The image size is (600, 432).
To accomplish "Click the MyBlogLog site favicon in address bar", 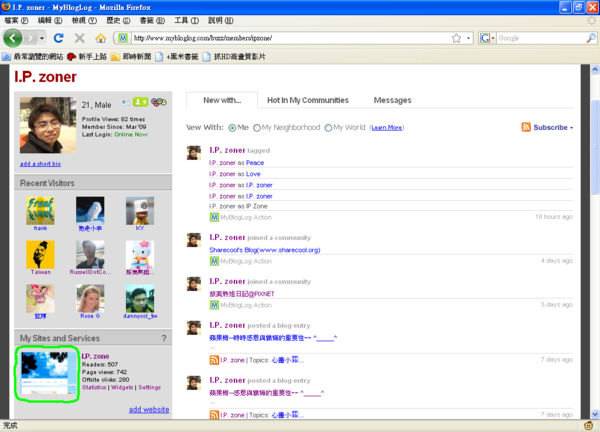I will (122, 38).
